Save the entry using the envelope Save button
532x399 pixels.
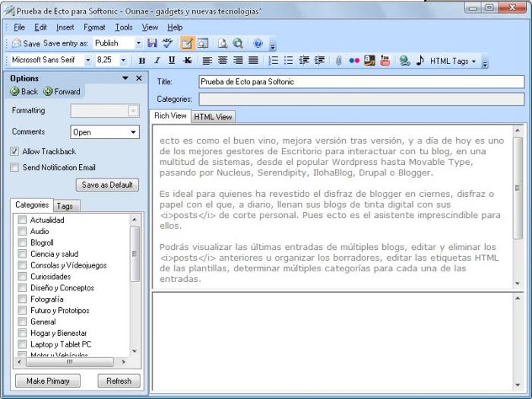coord(26,43)
